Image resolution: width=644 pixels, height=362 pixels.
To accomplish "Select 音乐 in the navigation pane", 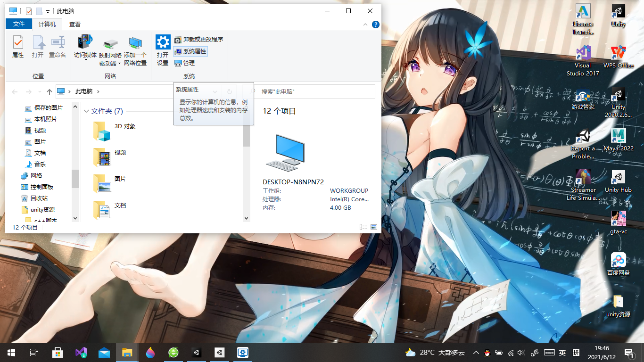I will (x=35, y=165).
